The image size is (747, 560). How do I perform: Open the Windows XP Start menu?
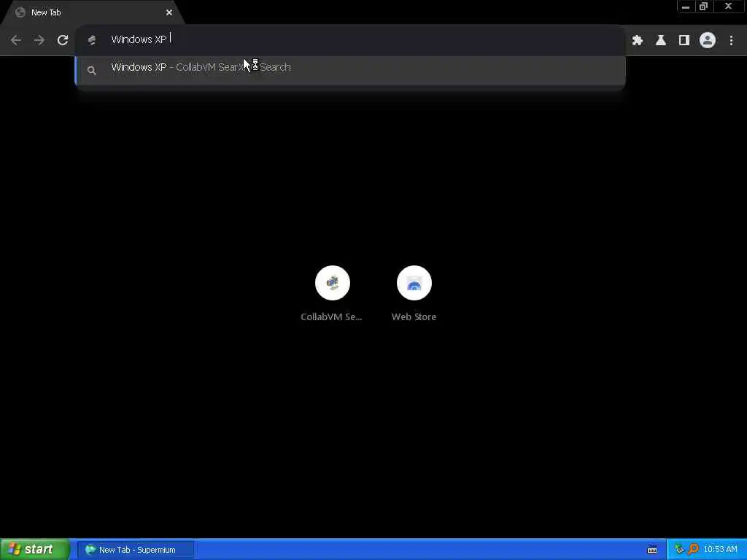[35, 550]
